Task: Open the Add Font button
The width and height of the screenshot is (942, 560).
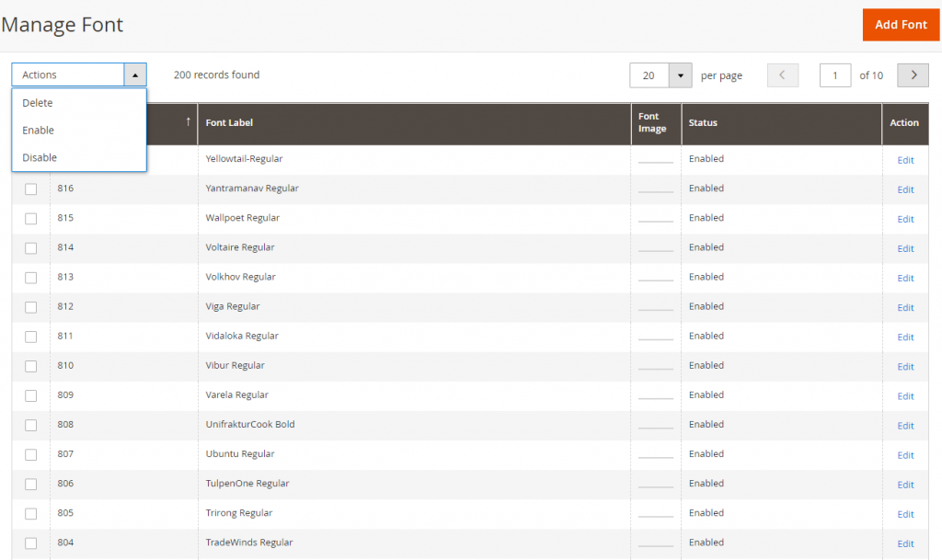Action: click(900, 25)
